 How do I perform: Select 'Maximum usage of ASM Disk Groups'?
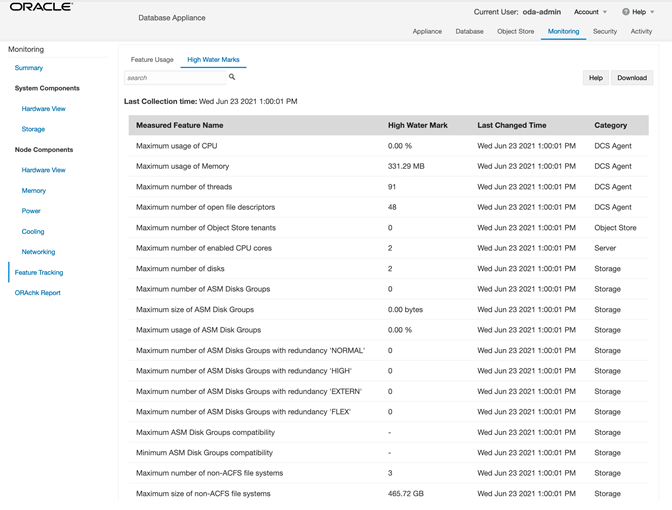click(x=389, y=330)
